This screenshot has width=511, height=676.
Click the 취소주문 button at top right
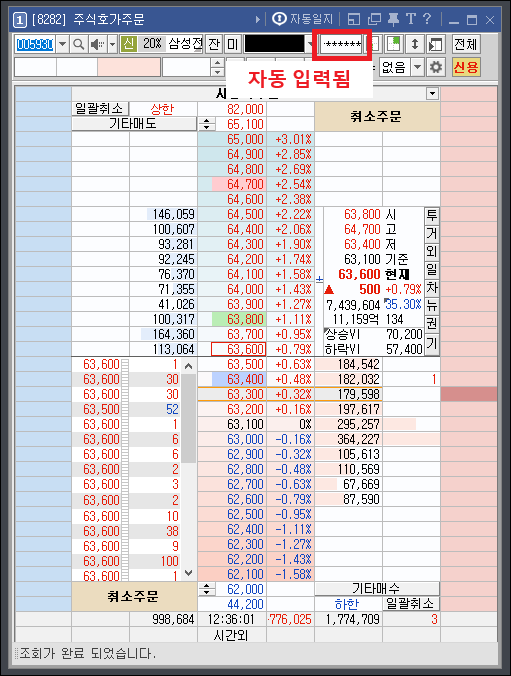(377, 116)
